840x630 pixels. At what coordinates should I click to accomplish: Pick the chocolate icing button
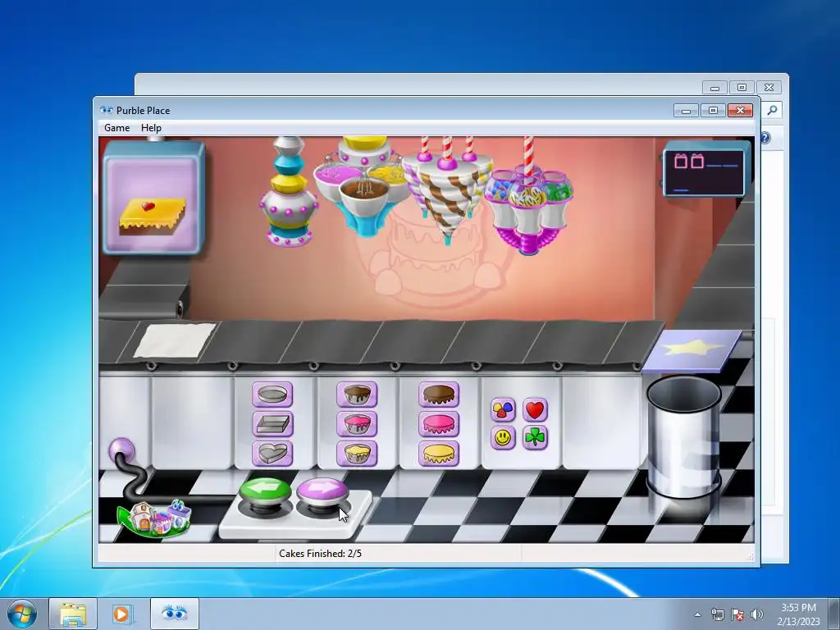[x=439, y=395]
